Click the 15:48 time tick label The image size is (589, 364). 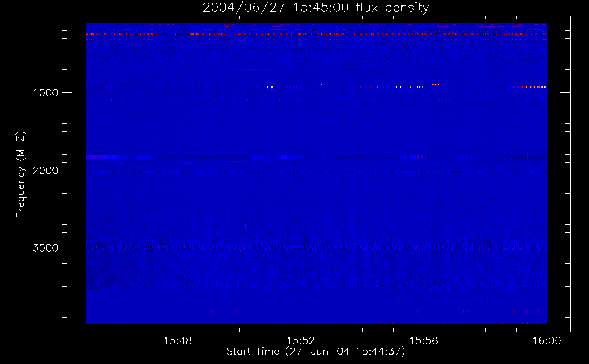(x=178, y=341)
